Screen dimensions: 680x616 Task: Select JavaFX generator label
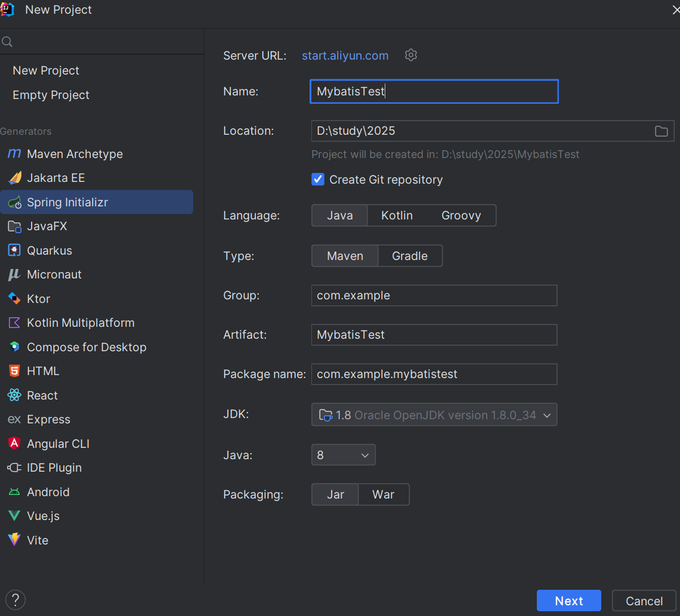(x=47, y=226)
